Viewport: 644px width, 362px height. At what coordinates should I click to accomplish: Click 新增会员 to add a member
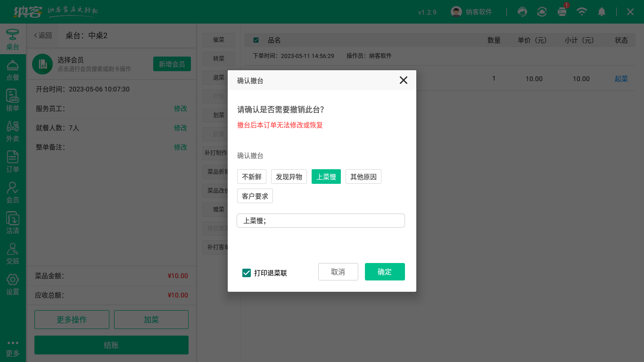[x=173, y=64]
